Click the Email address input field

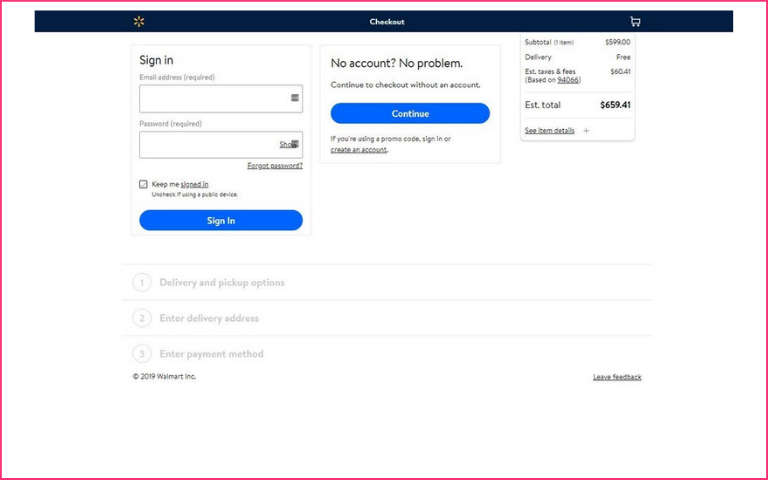point(221,98)
